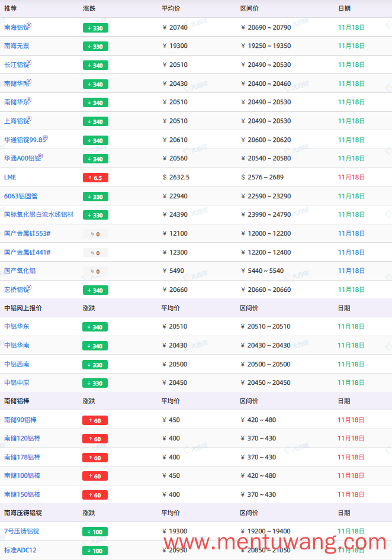Click the range ¥ 20500 ~ 20500 in 中铝西南 row
The height and width of the screenshot is (560, 392).
tap(265, 364)
